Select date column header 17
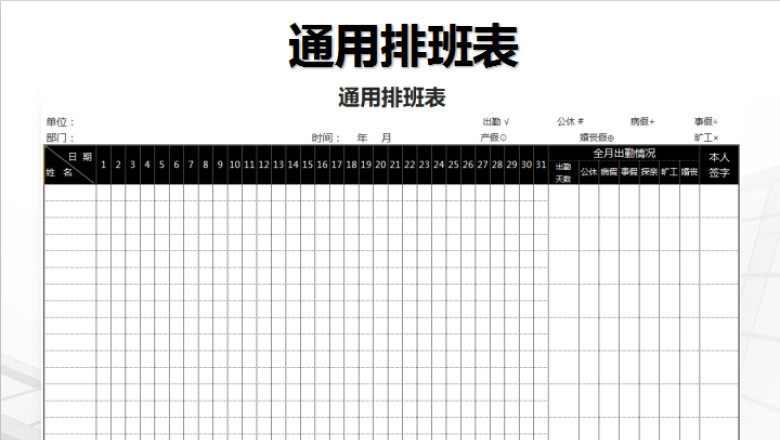The height and width of the screenshot is (440, 780). 337,165
